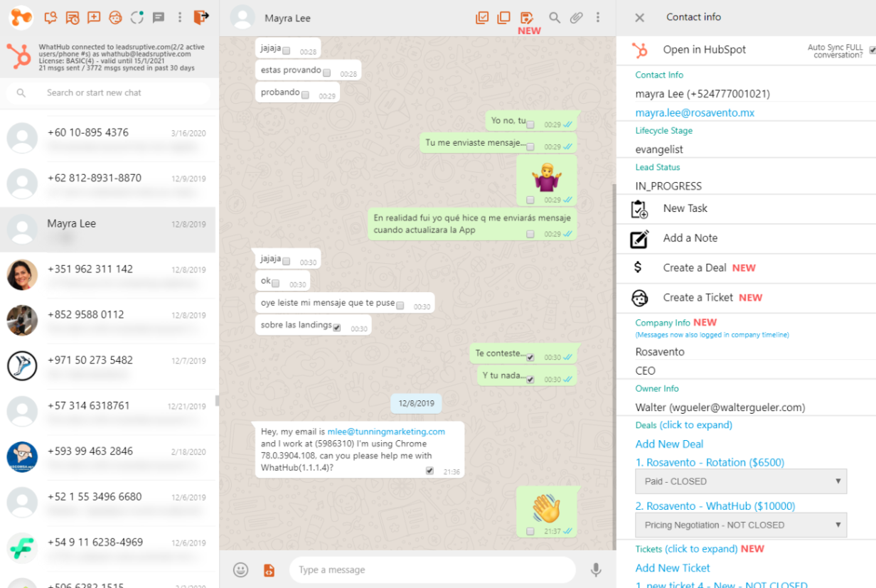The width and height of the screenshot is (876, 588).
Task: Select the Mayra Lee chat in list
Action: 108,230
